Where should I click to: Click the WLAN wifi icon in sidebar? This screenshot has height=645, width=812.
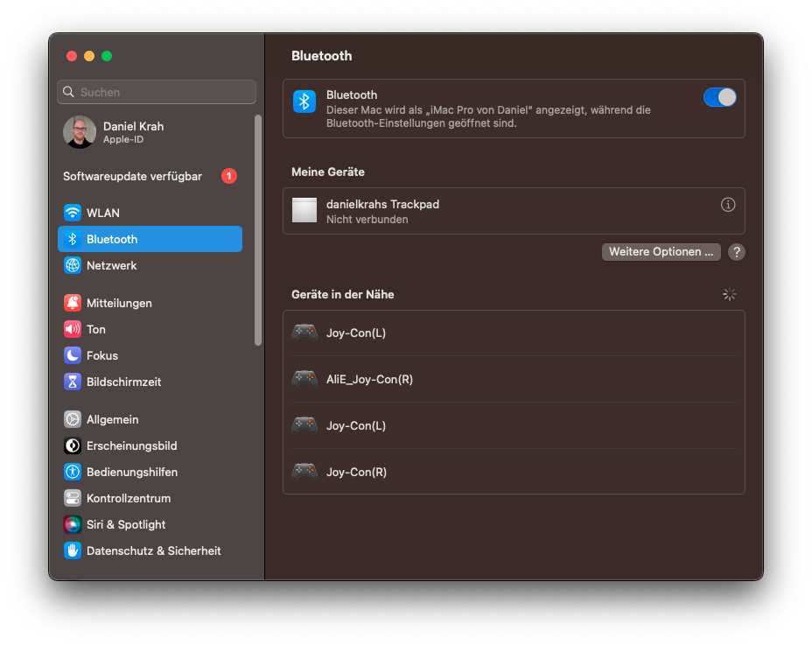pyautogui.click(x=73, y=213)
